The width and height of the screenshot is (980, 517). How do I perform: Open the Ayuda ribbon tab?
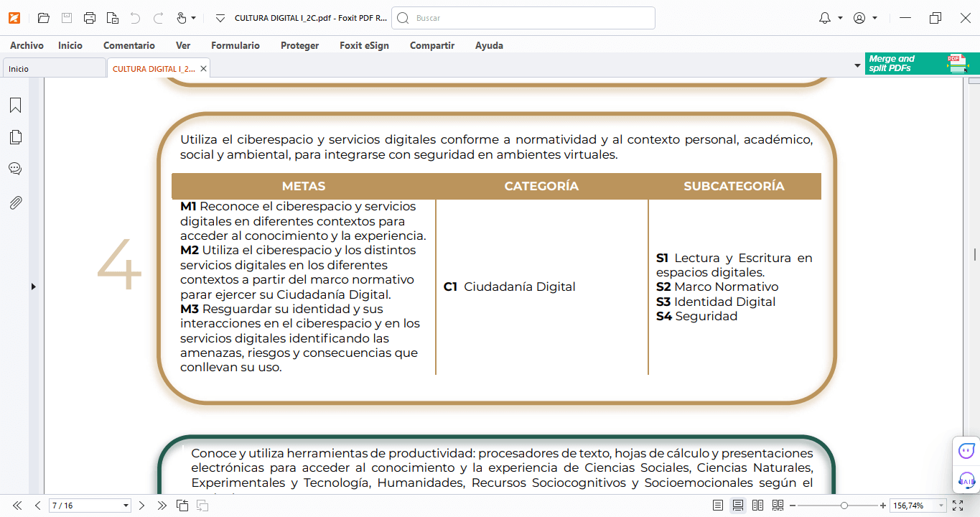(489, 45)
